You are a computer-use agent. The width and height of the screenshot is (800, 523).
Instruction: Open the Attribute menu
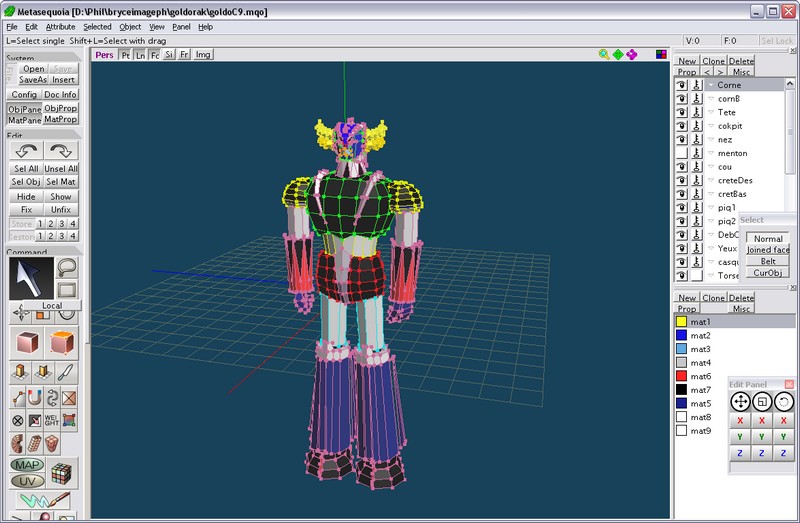coord(60,27)
